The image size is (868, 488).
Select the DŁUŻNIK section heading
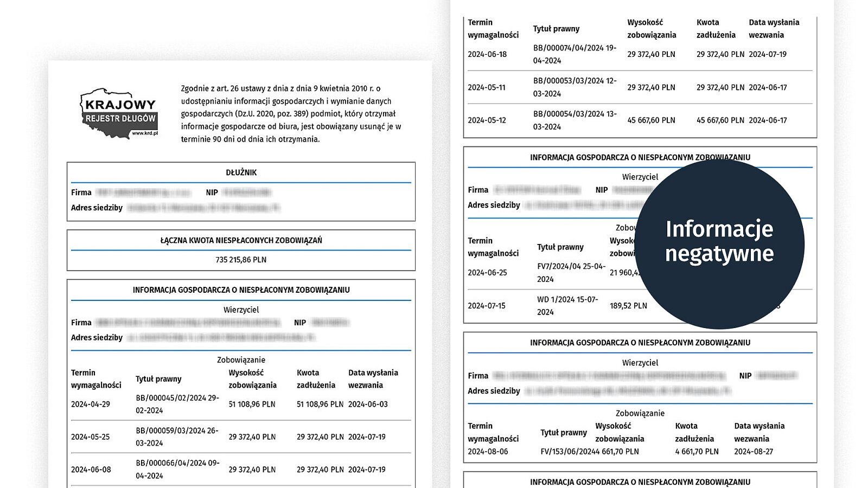pyautogui.click(x=241, y=172)
